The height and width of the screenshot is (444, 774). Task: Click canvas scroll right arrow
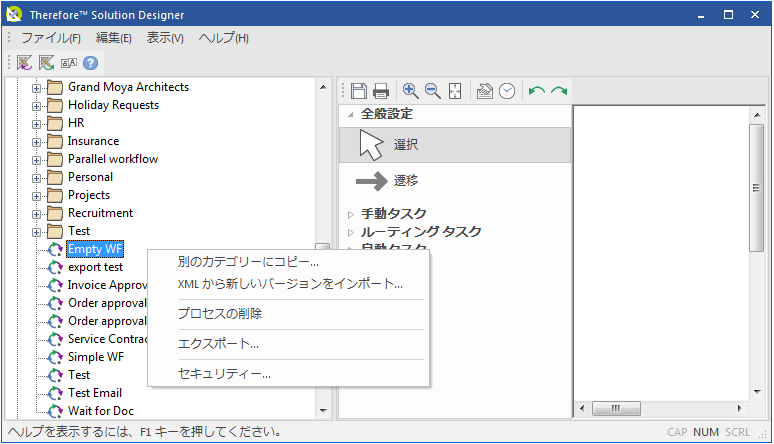tap(739, 408)
